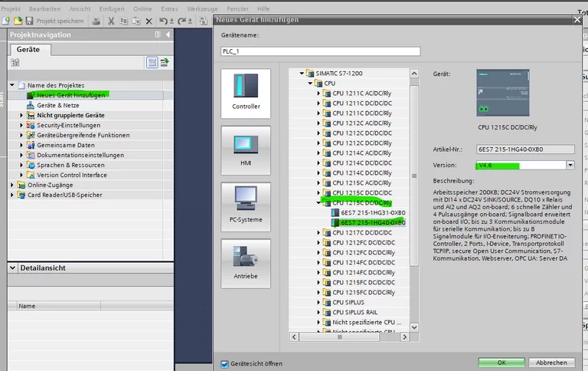
Task: Click Neues Gerät hinzufügen in project tree
Action: 71,95
